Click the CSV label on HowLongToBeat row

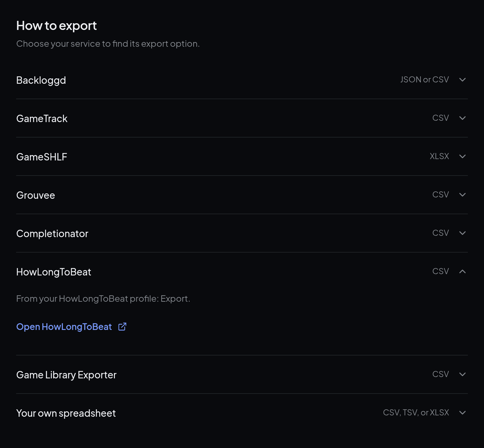click(x=441, y=271)
